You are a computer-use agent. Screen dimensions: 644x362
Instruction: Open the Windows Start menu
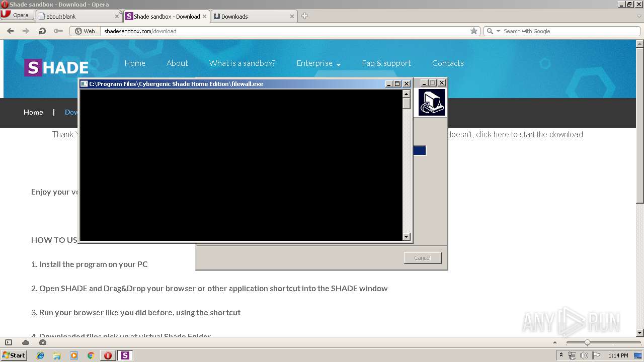(x=14, y=355)
